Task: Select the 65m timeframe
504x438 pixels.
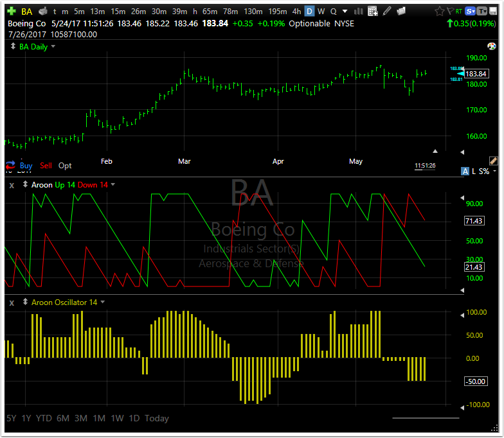Action: [210, 12]
